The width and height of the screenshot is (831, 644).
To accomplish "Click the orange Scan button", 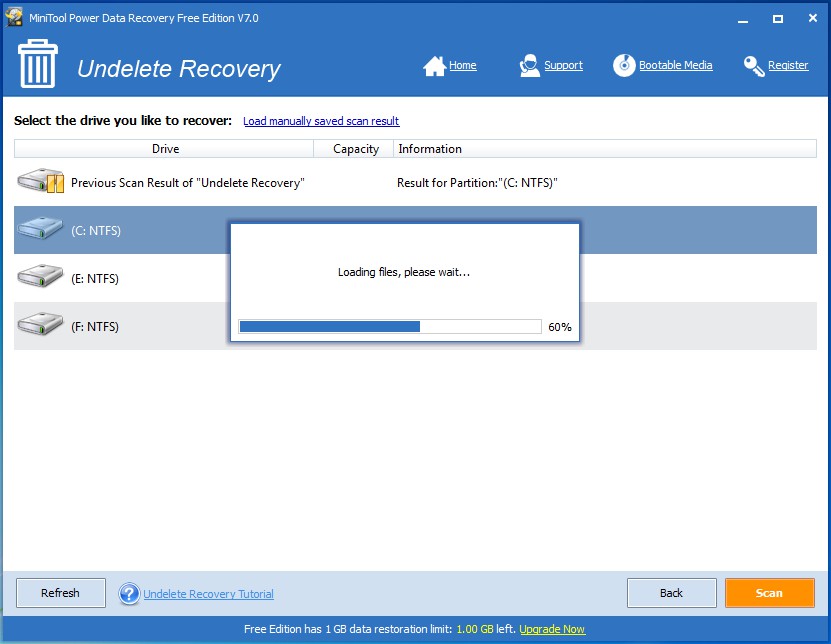I will point(770,593).
